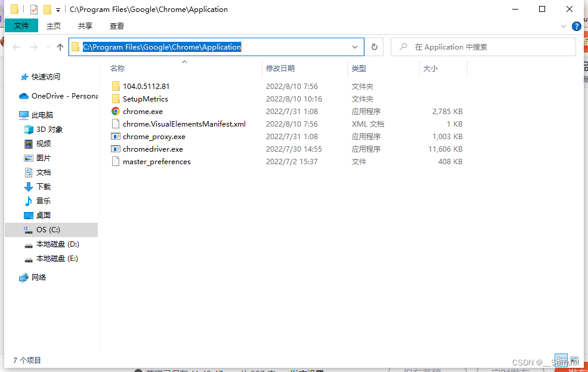Click the 11,606 KB size value
The width and height of the screenshot is (588, 372).
click(x=445, y=149)
